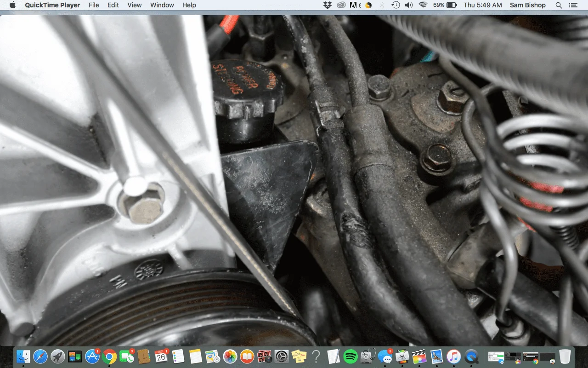Open the Help menu
This screenshot has height=368, width=588.
click(x=189, y=5)
